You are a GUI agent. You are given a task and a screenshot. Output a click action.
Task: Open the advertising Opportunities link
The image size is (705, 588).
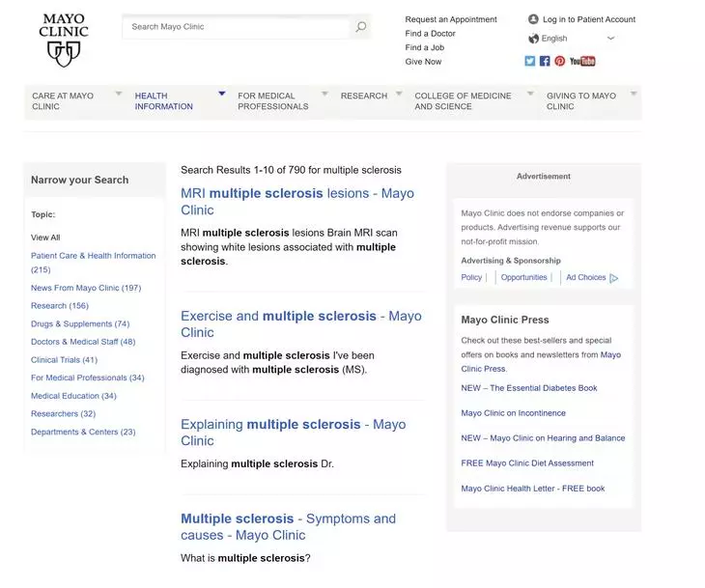click(523, 277)
